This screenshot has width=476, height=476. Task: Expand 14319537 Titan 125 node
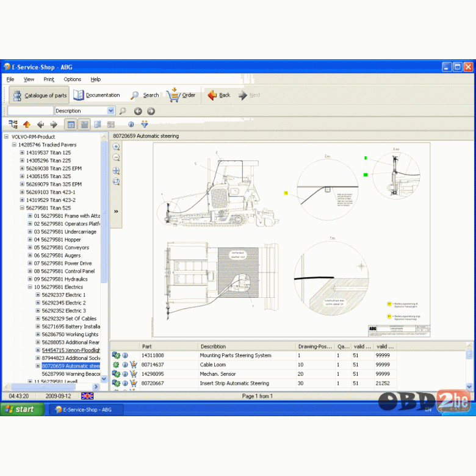22,153
